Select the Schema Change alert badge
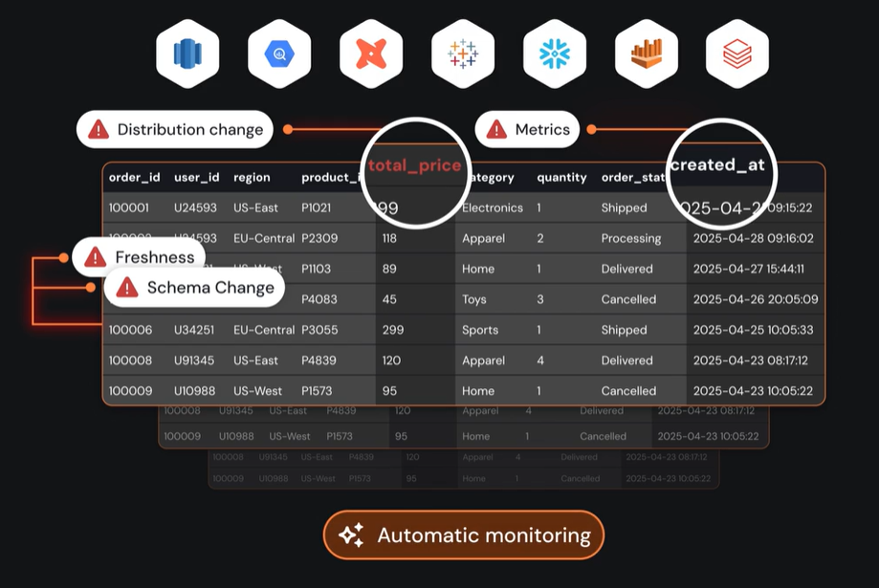 coord(194,288)
